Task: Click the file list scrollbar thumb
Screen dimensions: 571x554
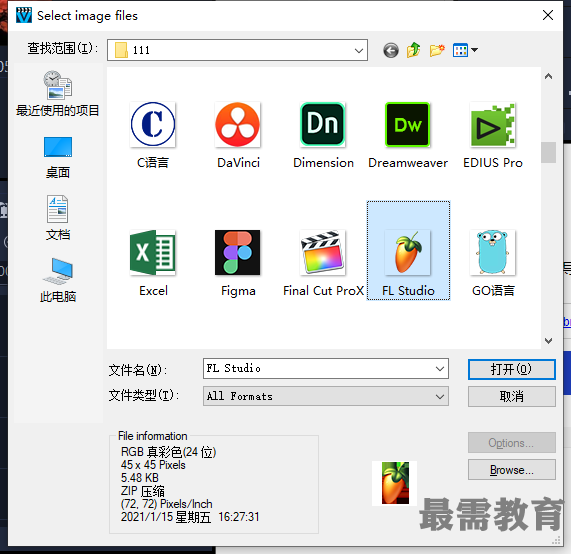Action: click(x=548, y=152)
